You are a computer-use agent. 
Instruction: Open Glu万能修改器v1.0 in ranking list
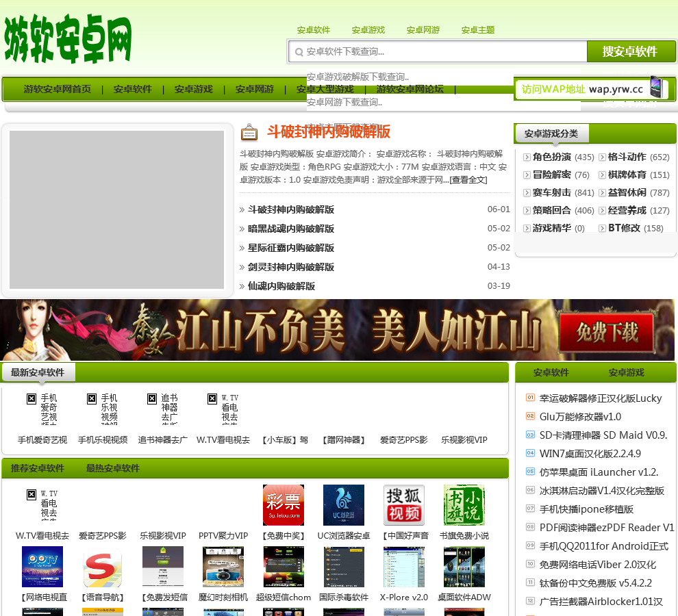point(580,417)
